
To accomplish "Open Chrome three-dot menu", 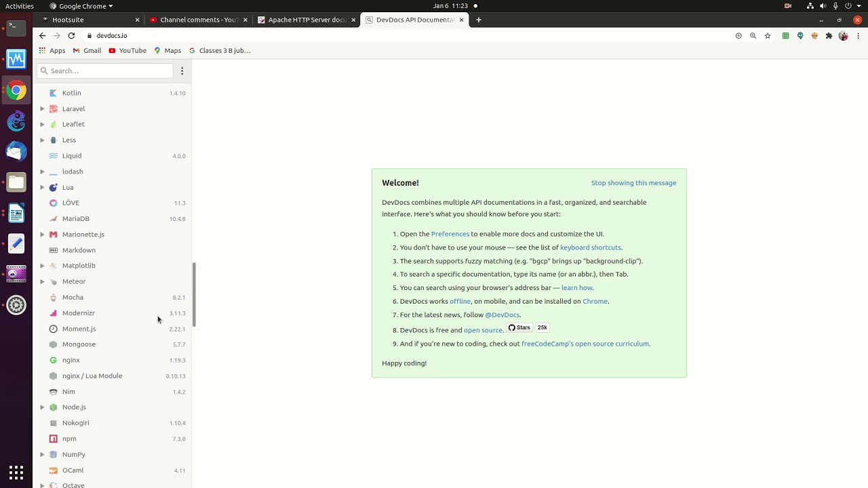I will [x=858, y=36].
